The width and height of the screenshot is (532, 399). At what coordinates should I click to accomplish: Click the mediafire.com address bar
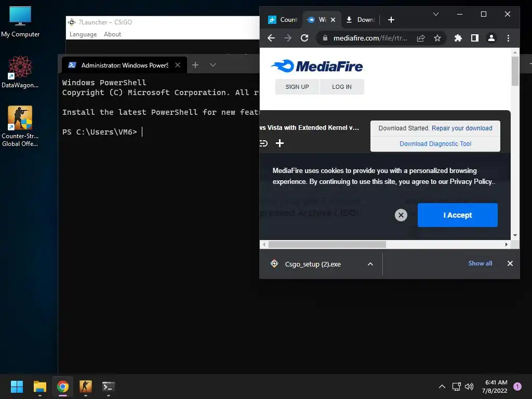click(370, 38)
